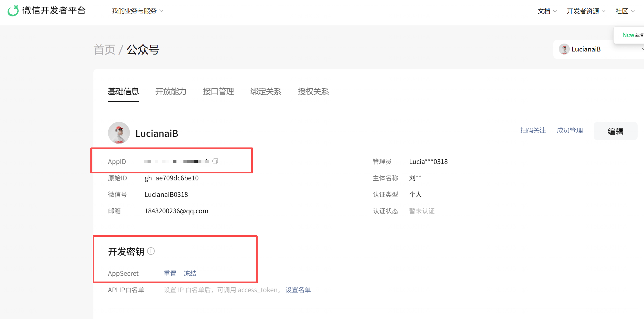Open the info icon beside 开发密钥
Image resolution: width=644 pixels, height=319 pixels.
point(151,251)
